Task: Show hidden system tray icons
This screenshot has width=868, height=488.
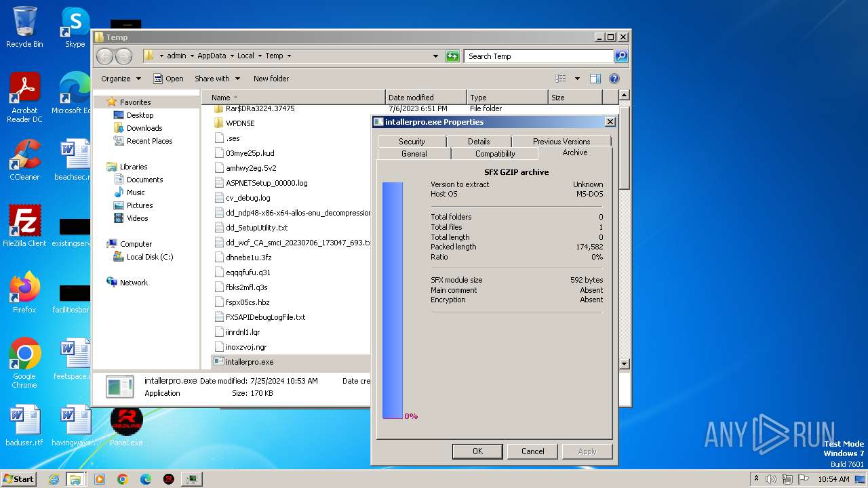Action: click(755, 479)
